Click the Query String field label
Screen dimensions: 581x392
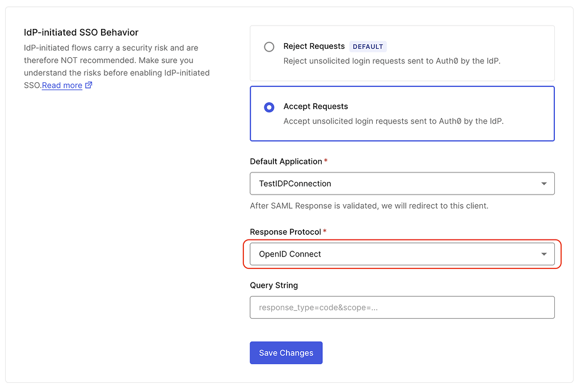click(273, 285)
